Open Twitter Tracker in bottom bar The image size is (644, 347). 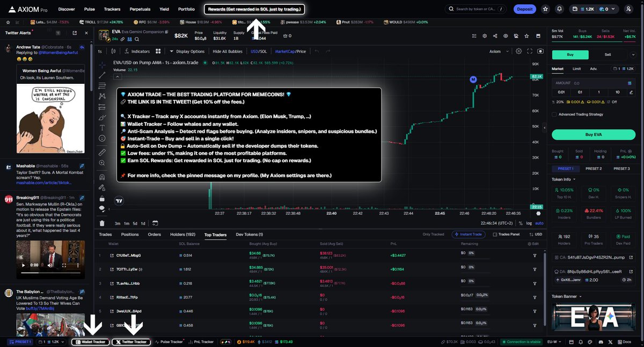131,342
